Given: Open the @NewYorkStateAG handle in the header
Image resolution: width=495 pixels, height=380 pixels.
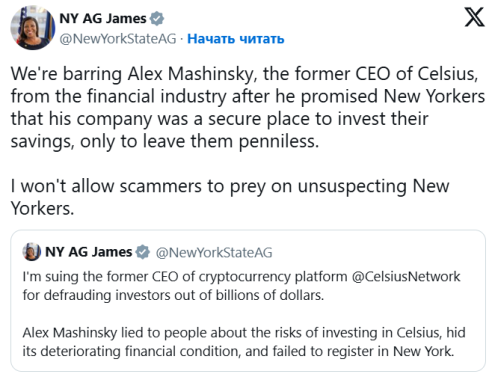Looking at the screenshot, I should (x=118, y=39).
